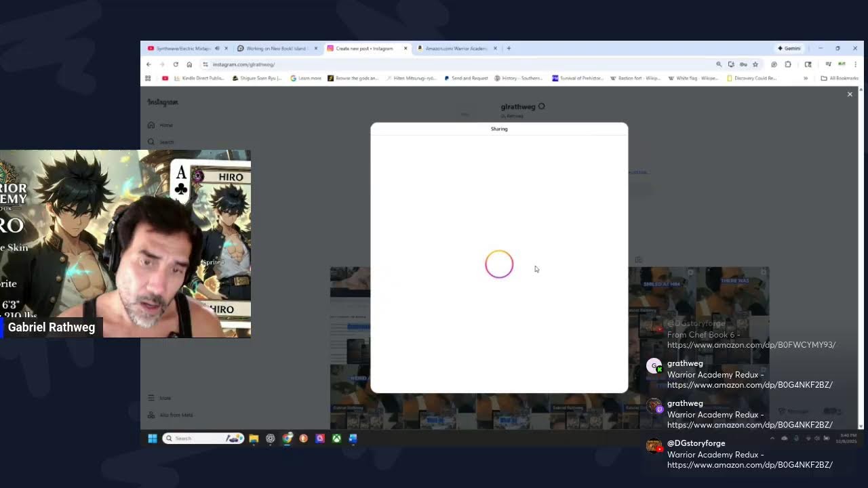Open the Shigure Soen Ryu bookmark
The width and height of the screenshot is (868, 488).
click(x=257, y=78)
